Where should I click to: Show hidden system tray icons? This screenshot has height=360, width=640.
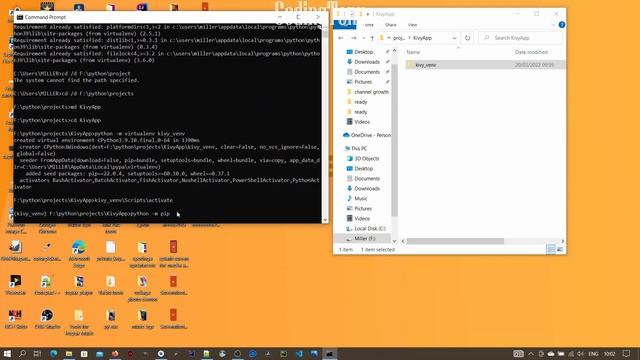pyautogui.click(x=531, y=354)
